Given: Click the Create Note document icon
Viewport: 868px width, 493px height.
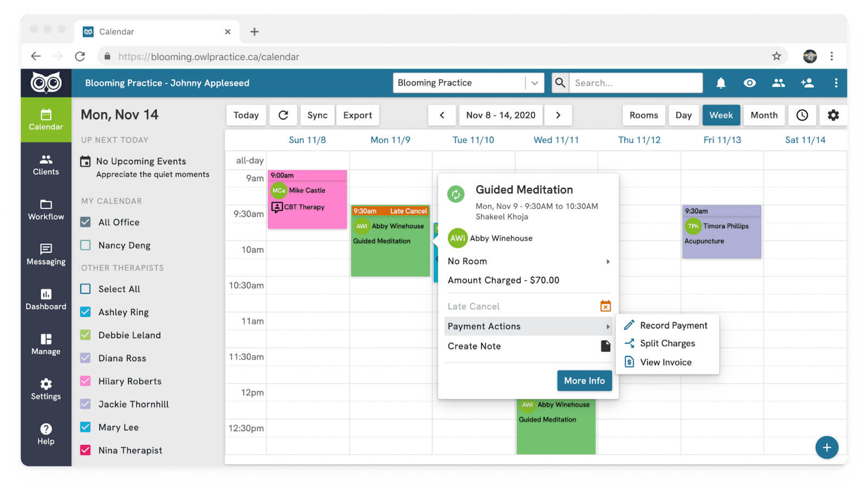Looking at the screenshot, I should click(605, 346).
